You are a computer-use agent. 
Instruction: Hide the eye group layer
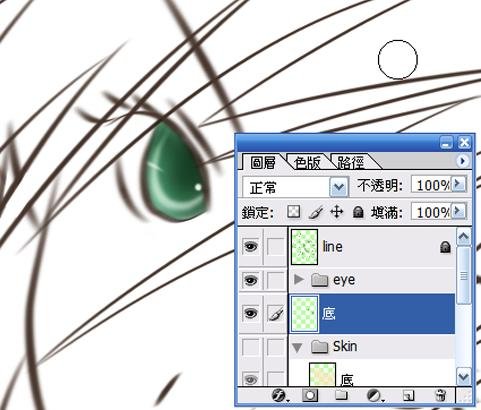[251, 280]
